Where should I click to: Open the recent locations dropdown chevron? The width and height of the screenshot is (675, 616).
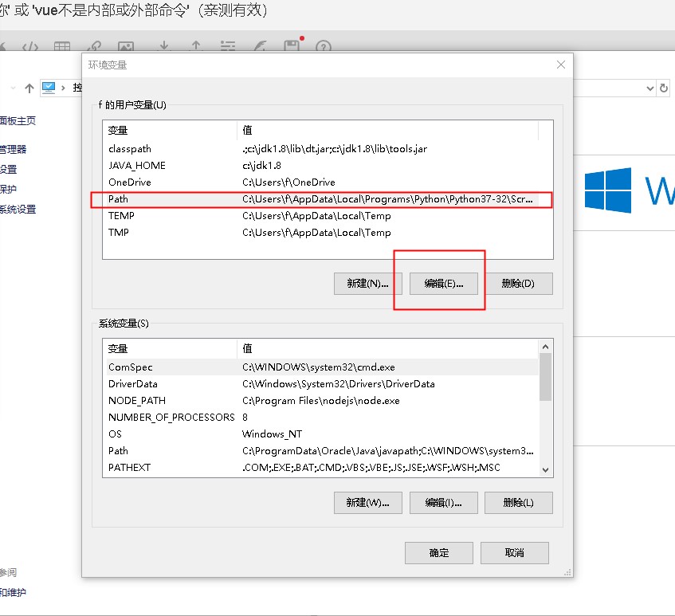pyautogui.click(x=14, y=88)
